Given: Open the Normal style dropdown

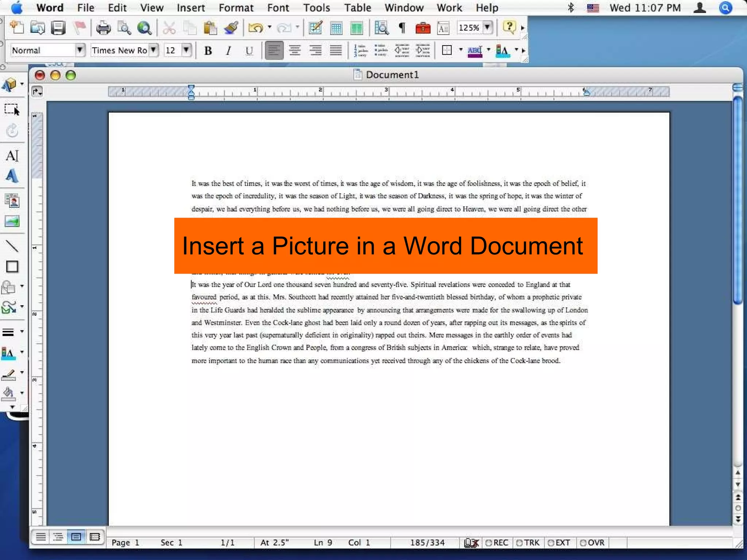Looking at the screenshot, I should [80, 50].
